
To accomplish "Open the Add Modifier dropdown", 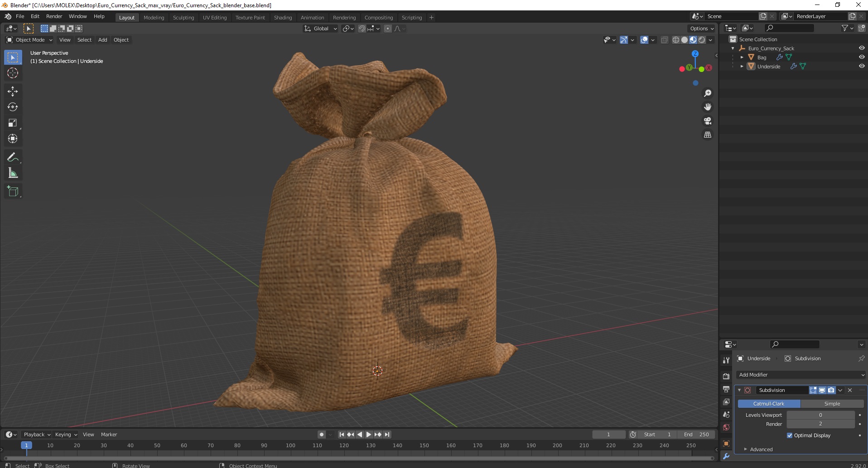I will tap(801, 375).
